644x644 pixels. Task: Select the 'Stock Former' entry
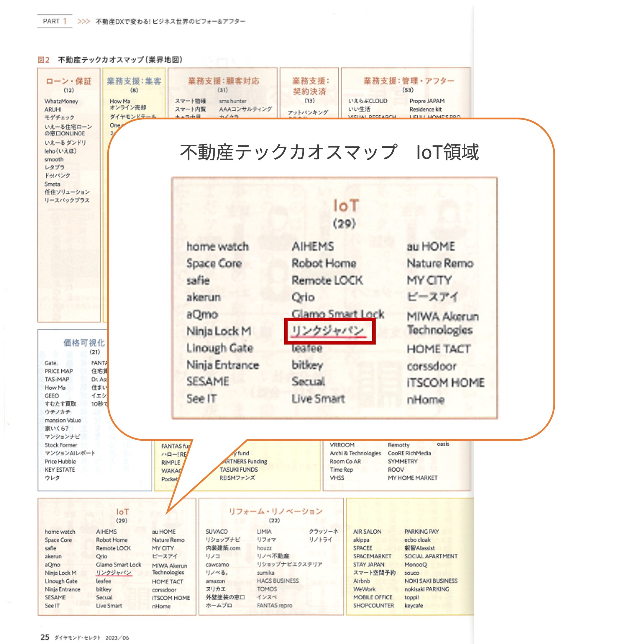(61, 445)
